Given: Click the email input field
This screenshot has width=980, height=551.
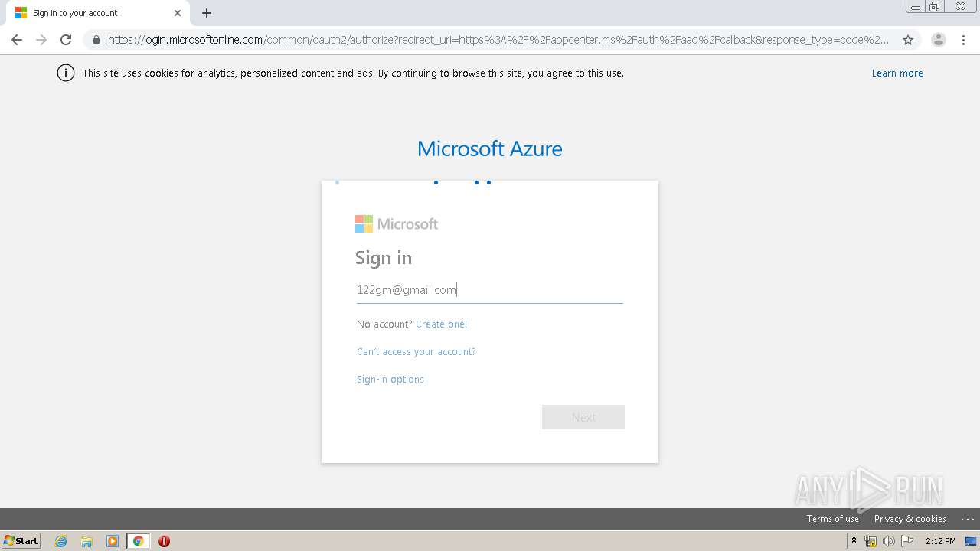Looking at the screenshot, I should pyautogui.click(x=490, y=290).
